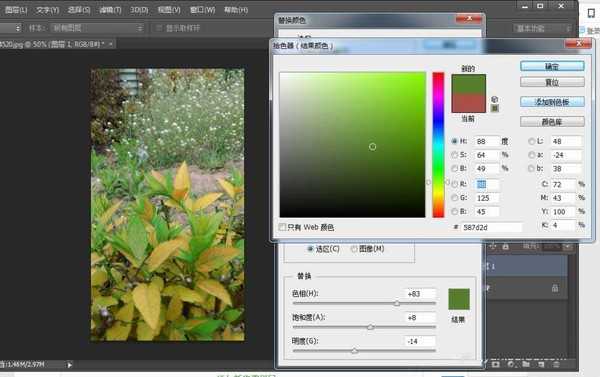600x377 pixels.
Task: Select the H hue radio button
Action: [454, 141]
